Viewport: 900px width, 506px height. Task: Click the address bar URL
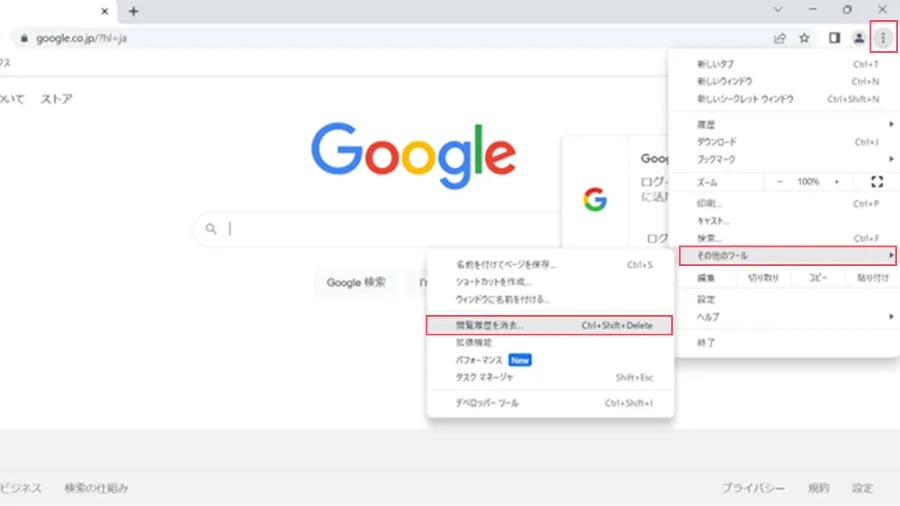pyautogui.click(x=82, y=38)
